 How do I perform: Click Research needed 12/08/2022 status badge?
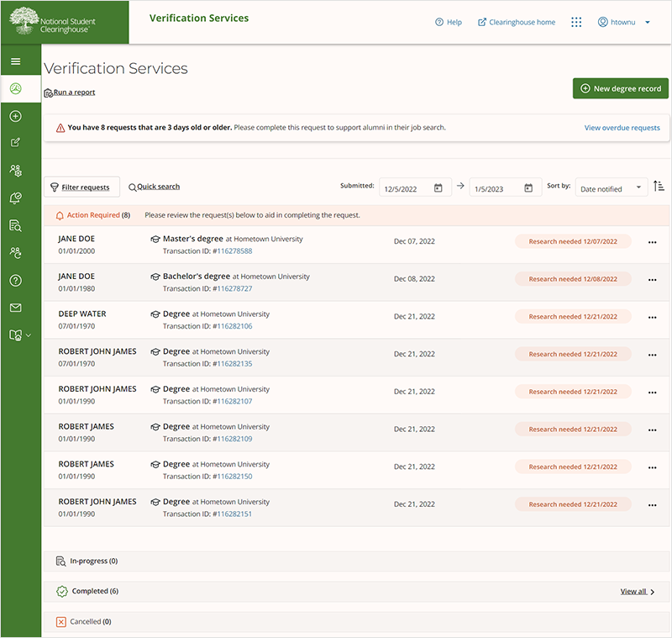point(573,279)
